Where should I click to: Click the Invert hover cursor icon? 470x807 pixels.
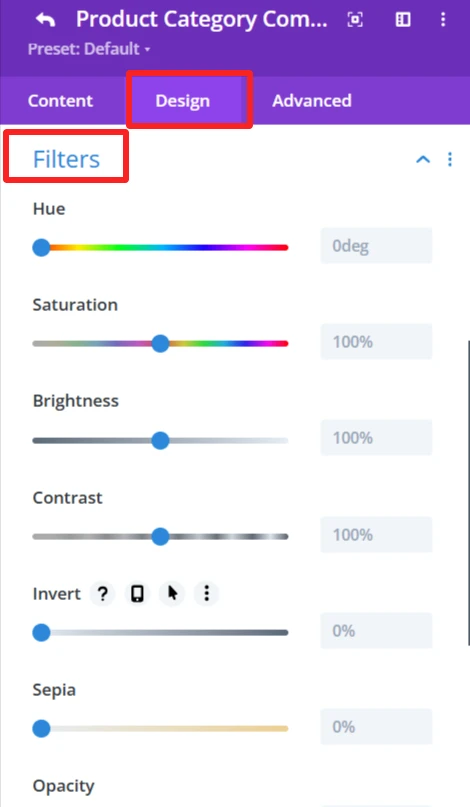pyautogui.click(x=172, y=593)
